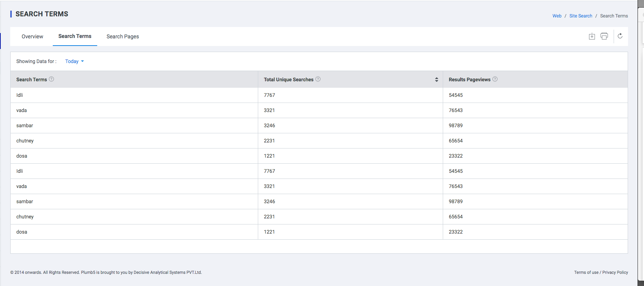Click the refresh icon
Viewport: 644px width, 286px height.
point(620,36)
